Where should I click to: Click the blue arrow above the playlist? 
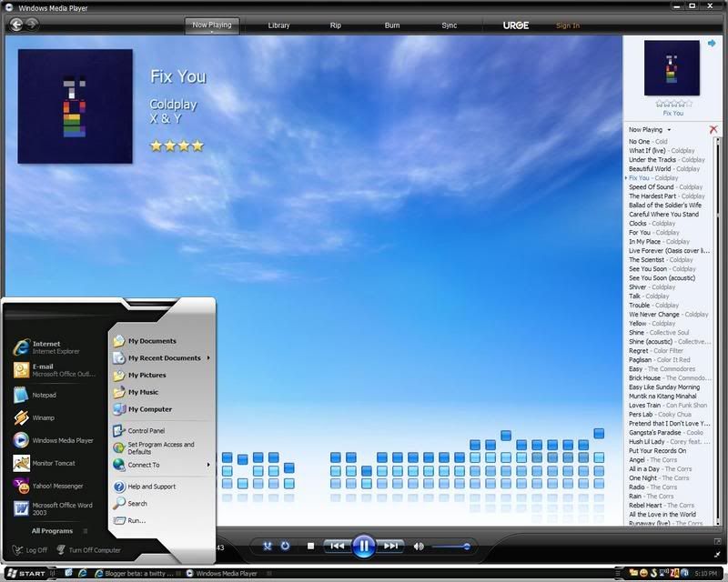pyautogui.click(x=712, y=43)
